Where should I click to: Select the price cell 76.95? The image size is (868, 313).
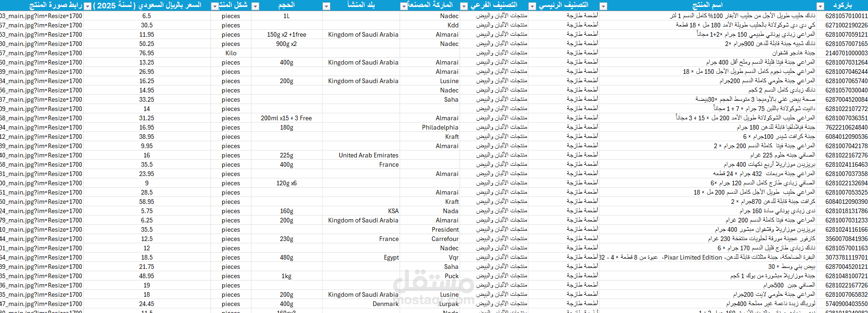pyautogui.click(x=147, y=53)
